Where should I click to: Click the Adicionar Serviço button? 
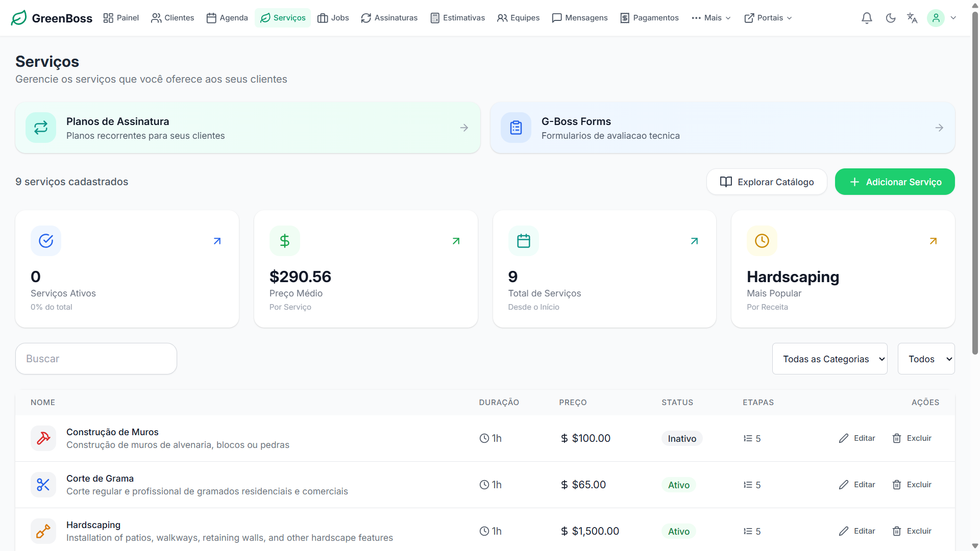[895, 182]
